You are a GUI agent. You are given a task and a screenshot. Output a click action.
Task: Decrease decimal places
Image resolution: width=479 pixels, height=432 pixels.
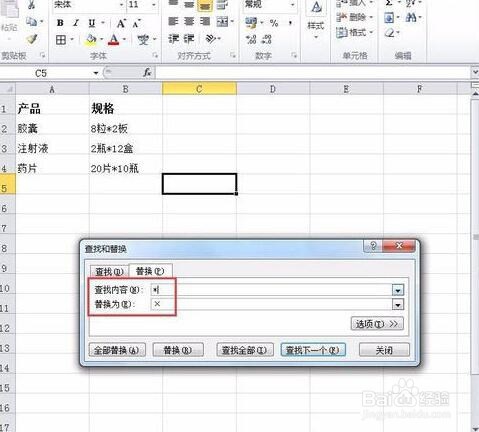[x=267, y=39]
